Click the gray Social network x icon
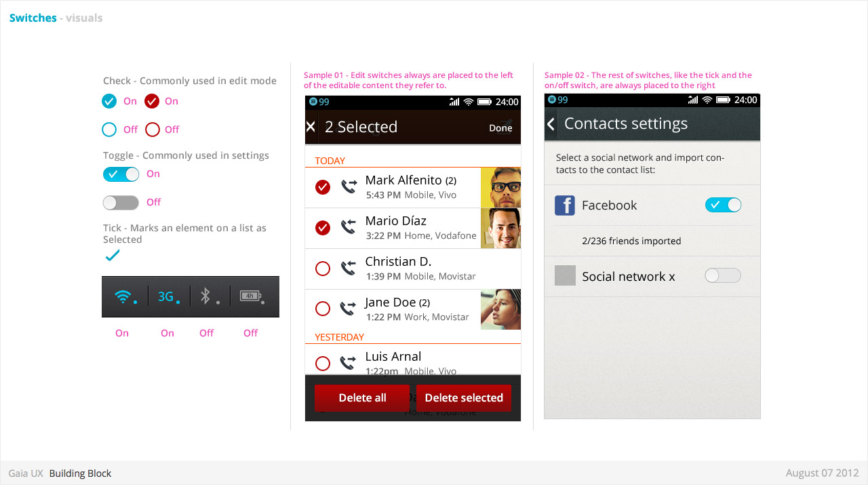This screenshot has height=485, width=868. click(x=565, y=275)
